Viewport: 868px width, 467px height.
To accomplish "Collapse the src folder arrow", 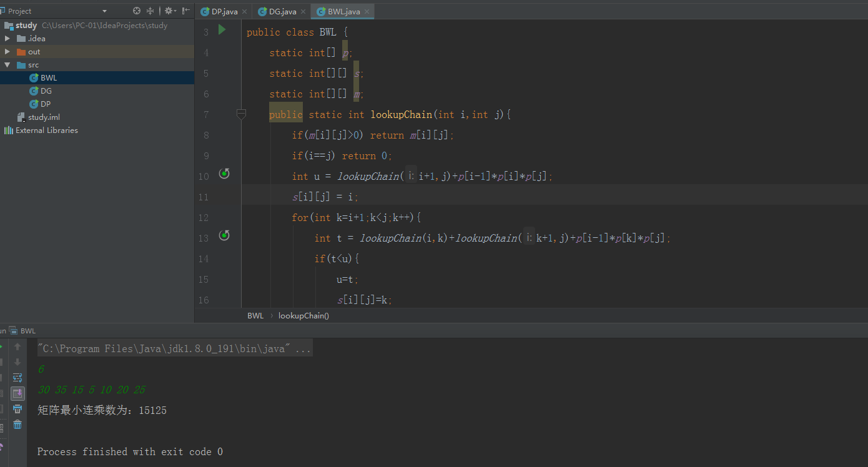I will [7, 65].
